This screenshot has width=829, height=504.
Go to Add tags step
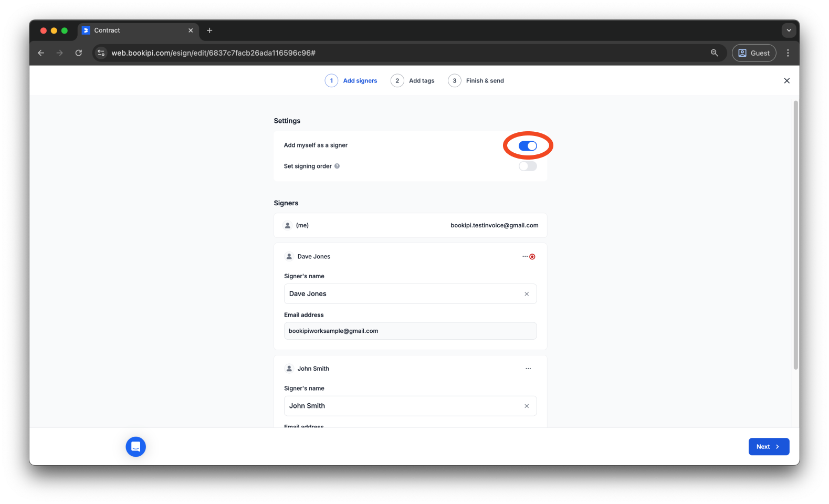click(x=413, y=81)
